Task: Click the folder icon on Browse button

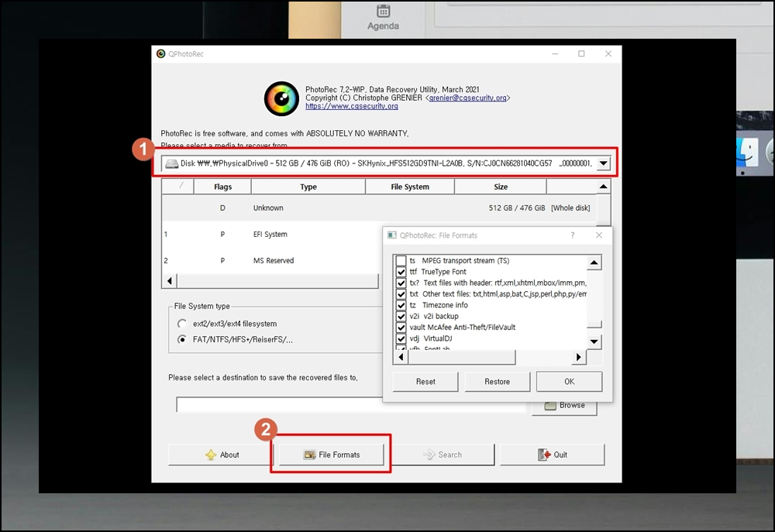Action: 550,406
